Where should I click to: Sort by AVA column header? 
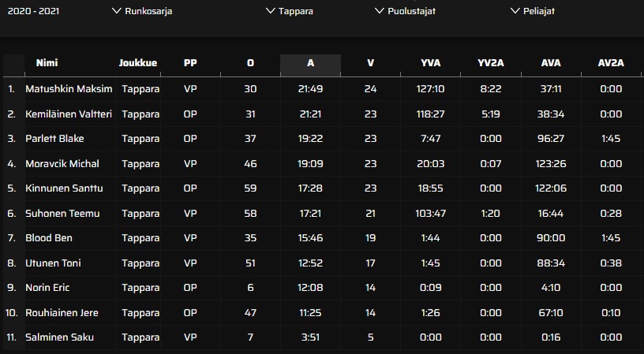pyautogui.click(x=551, y=64)
